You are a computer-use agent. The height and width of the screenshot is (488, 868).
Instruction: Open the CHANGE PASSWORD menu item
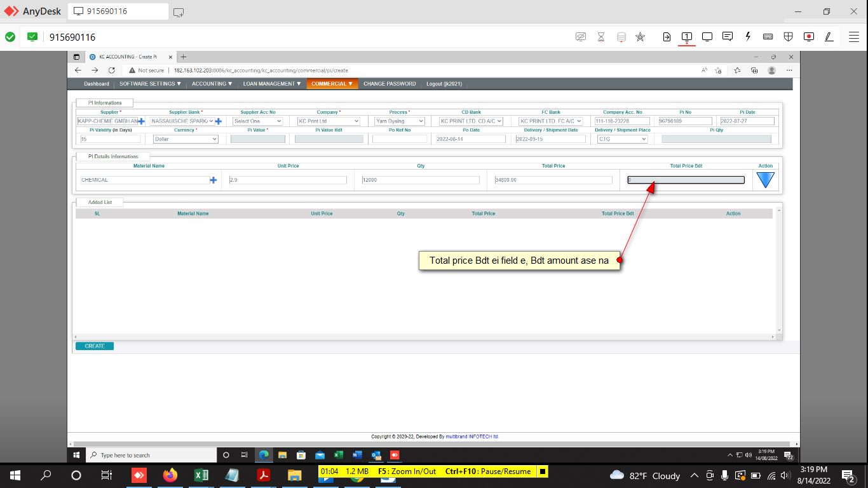click(x=390, y=84)
